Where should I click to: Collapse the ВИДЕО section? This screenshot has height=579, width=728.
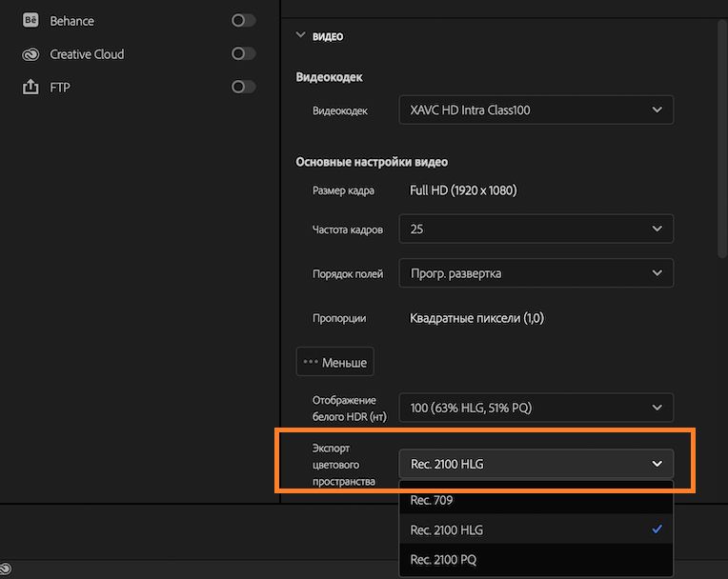pyautogui.click(x=301, y=36)
